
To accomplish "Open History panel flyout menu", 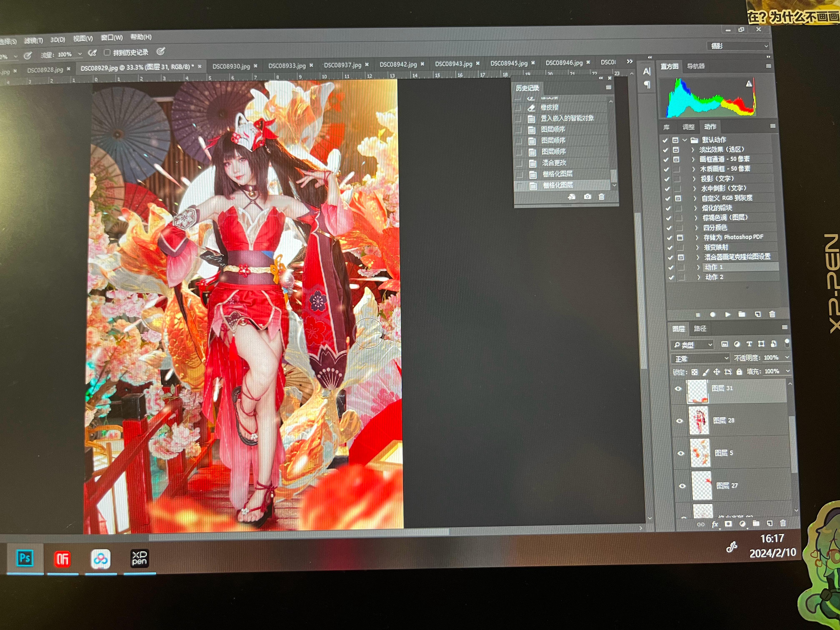I will [x=609, y=88].
